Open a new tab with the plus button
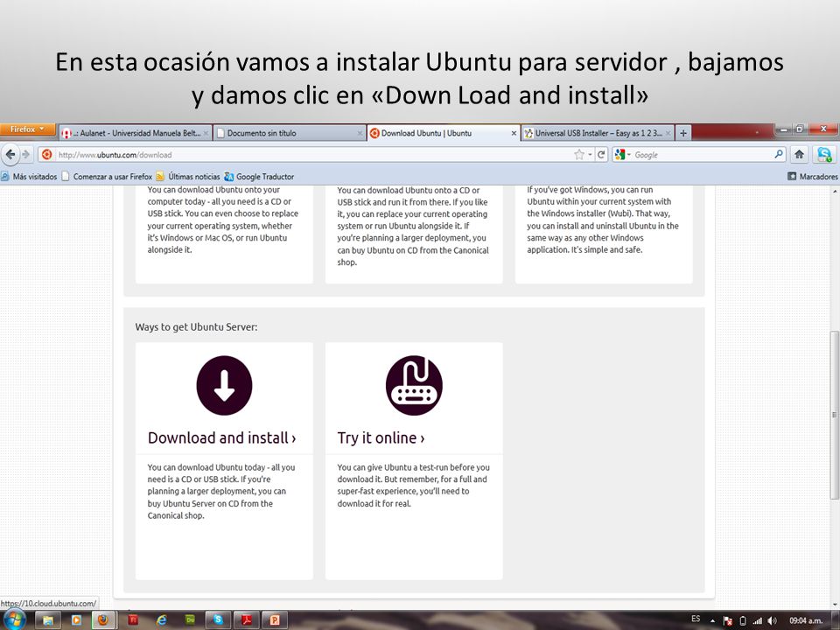 683,133
